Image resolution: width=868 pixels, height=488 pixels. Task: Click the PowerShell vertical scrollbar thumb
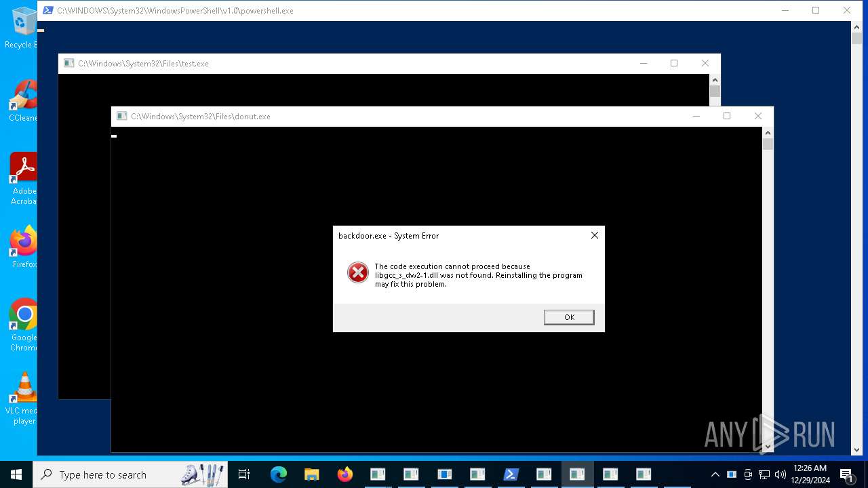pyautogui.click(x=856, y=39)
